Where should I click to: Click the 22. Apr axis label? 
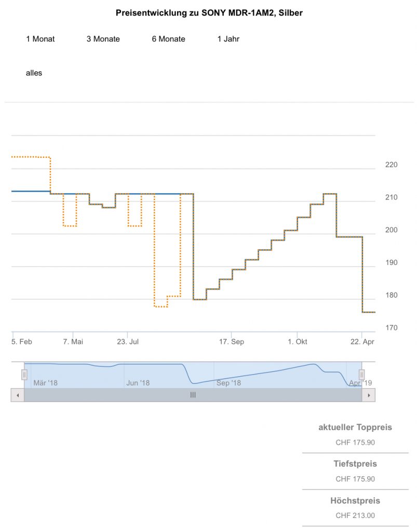pyautogui.click(x=362, y=342)
